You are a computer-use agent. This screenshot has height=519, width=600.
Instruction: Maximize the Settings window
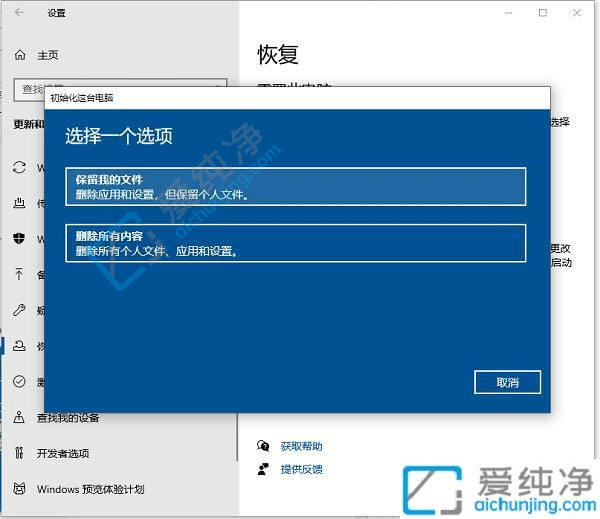pos(543,13)
